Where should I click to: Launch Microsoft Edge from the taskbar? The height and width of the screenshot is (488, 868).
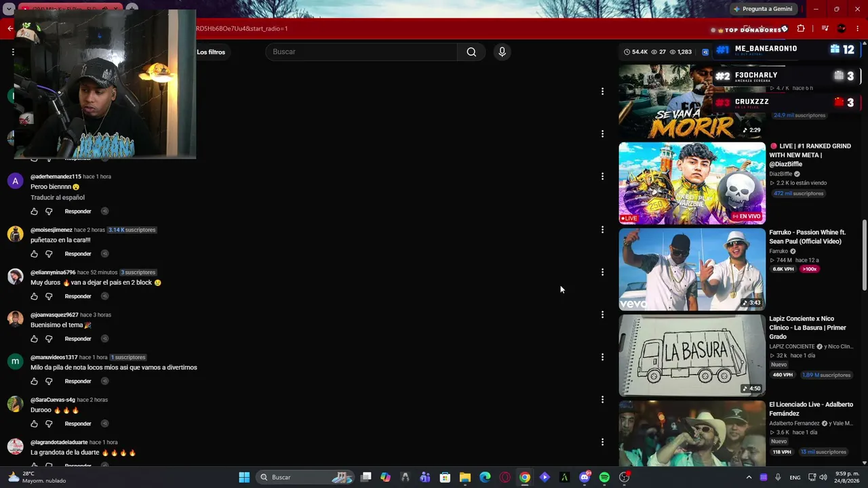click(485, 477)
